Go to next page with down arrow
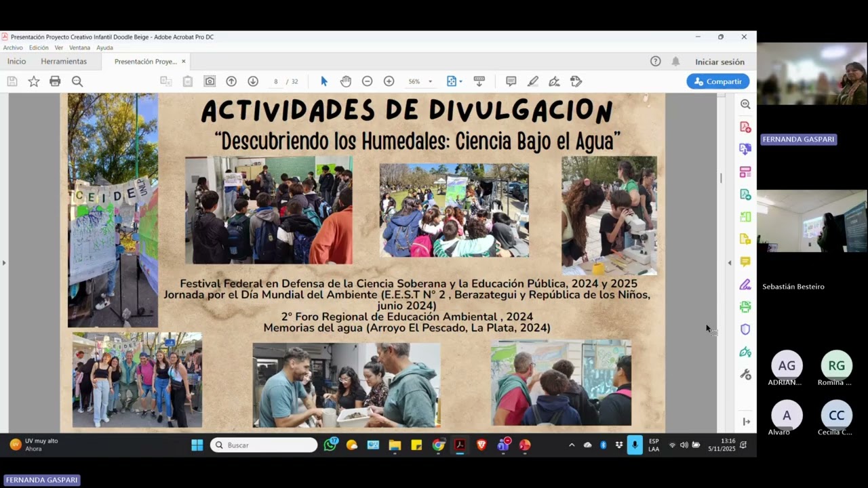The height and width of the screenshot is (488, 868). [x=253, y=81]
